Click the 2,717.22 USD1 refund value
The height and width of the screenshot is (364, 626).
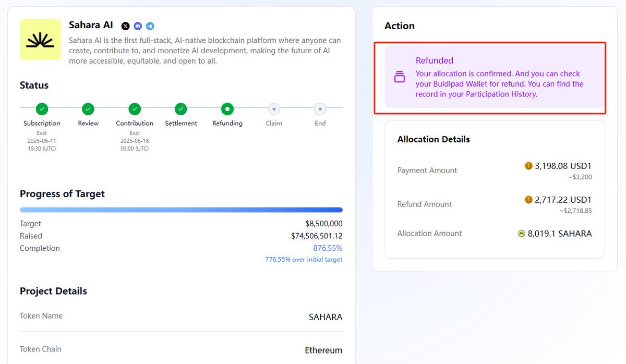563,200
